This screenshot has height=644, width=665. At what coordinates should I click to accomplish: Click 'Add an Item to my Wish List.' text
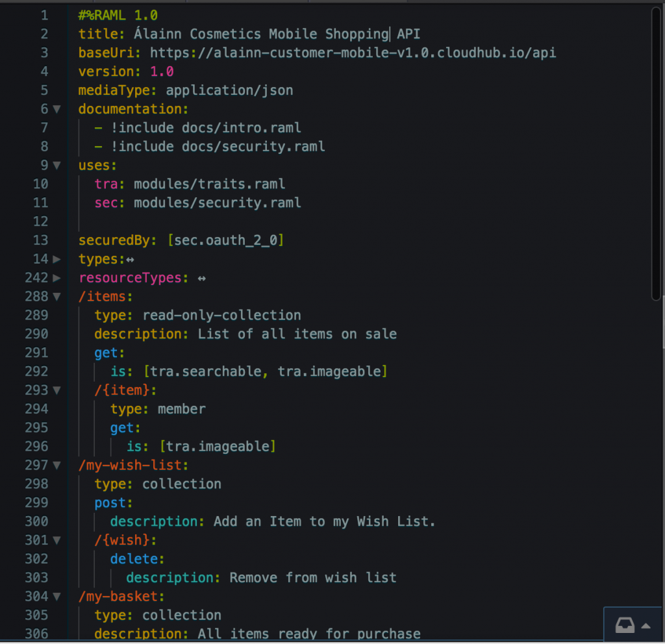point(325,521)
